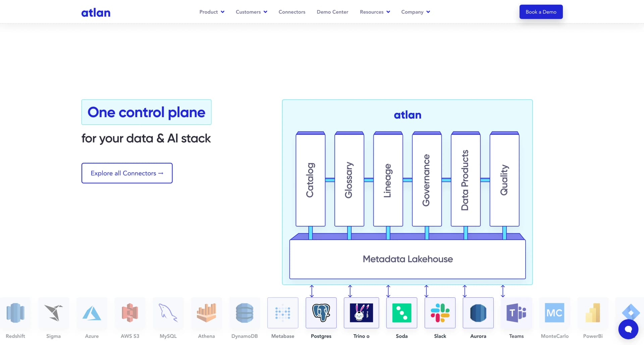Click the Microsoft Teams connector icon
Viewport: 644px width, 345px height.
click(516, 313)
